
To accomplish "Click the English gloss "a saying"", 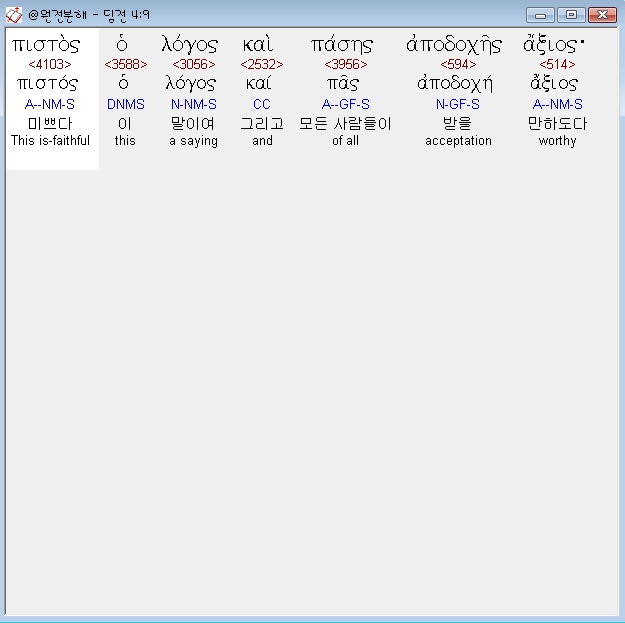I will pos(193,141).
